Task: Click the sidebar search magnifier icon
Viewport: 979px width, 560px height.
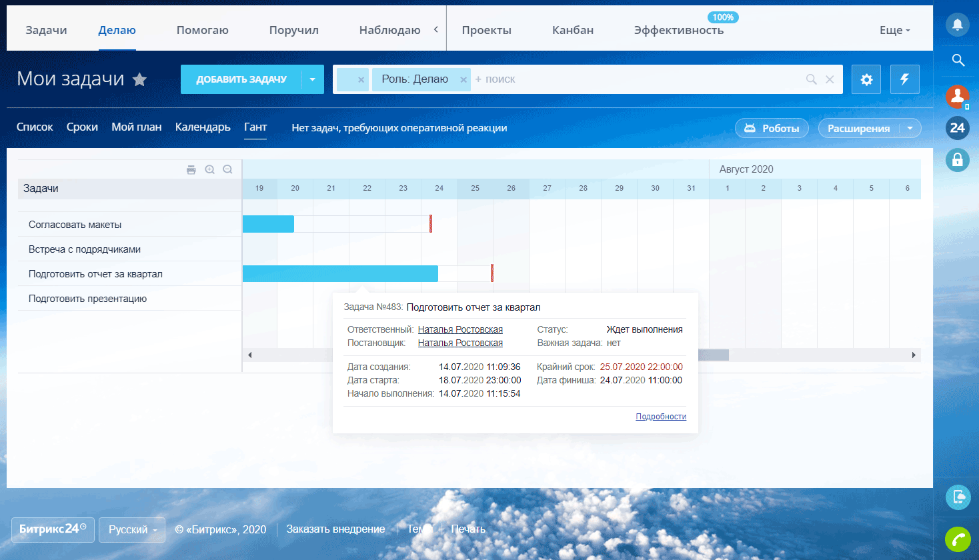Action: click(958, 60)
